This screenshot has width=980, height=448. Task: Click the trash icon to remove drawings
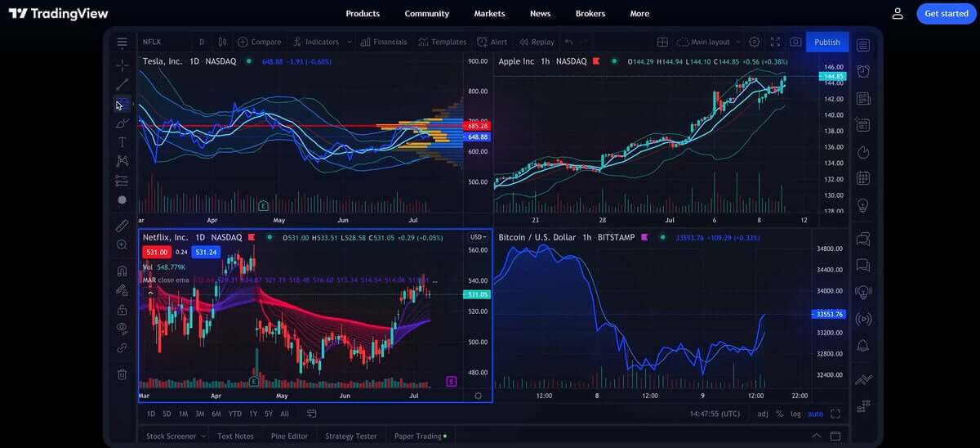click(122, 374)
